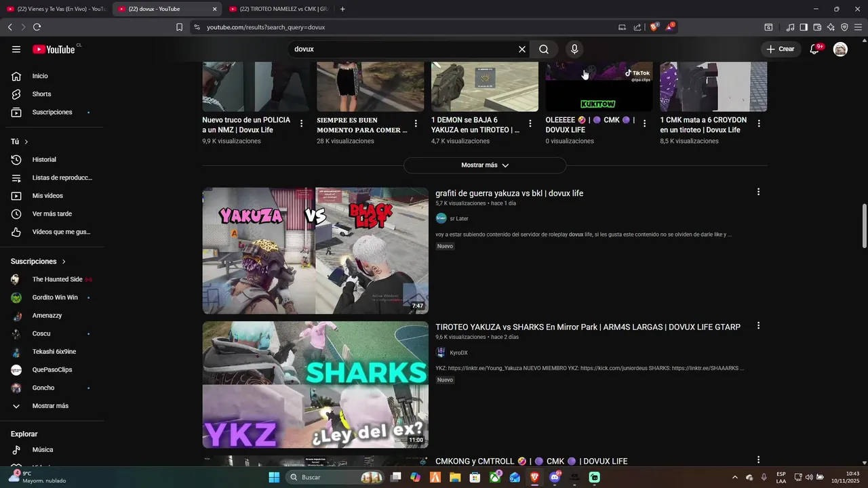Open YouTube notifications bell
This screenshot has height=488, width=868.
pyautogui.click(x=815, y=49)
